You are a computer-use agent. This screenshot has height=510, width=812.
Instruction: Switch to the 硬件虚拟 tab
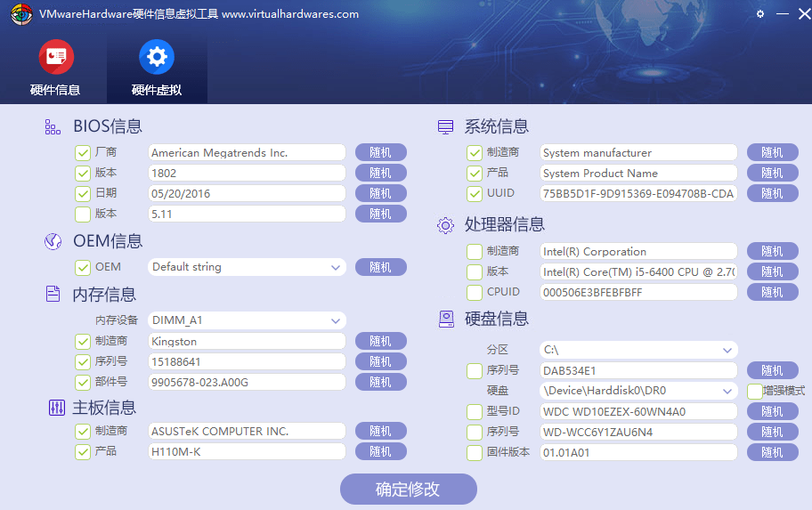click(157, 68)
